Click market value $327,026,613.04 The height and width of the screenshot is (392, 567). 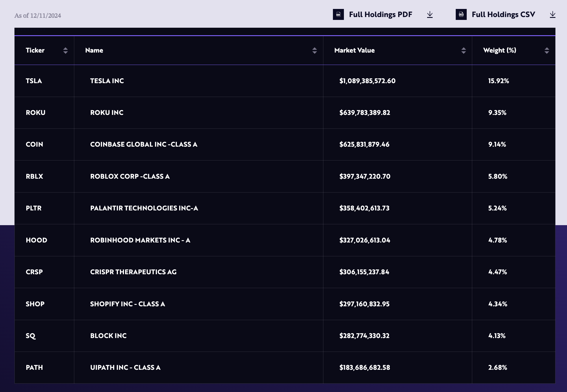pyautogui.click(x=365, y=240)
